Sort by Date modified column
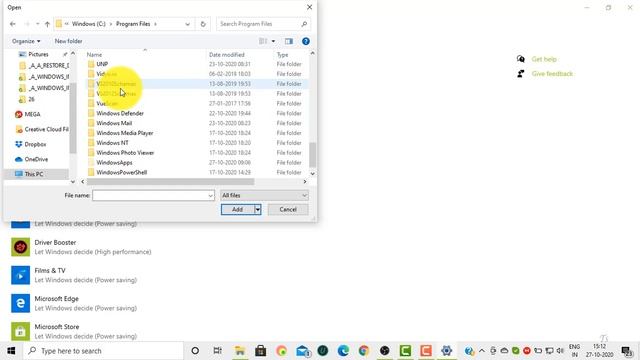 [227, 55]
